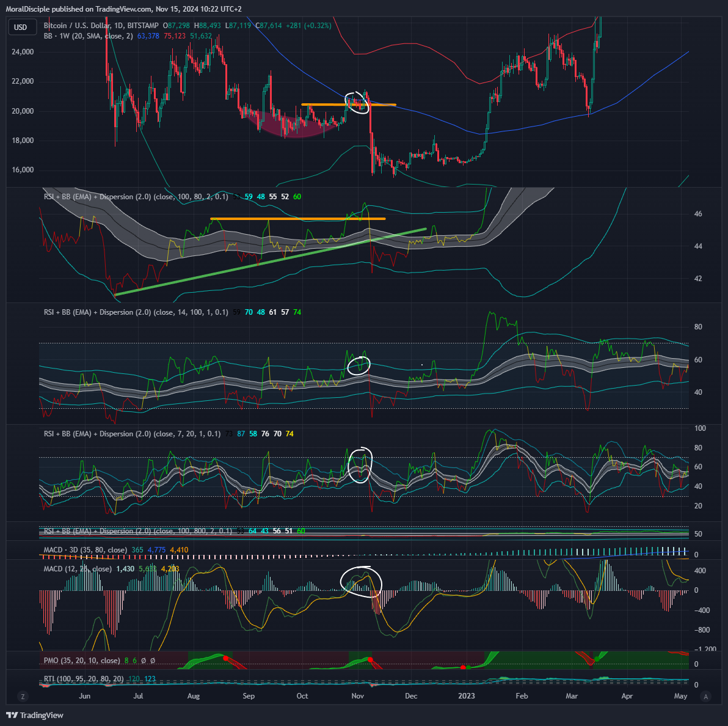This screenshot has height=726, width=728.
Task: Click the Sep label on time axis
Action: click(x=249, y=696)
